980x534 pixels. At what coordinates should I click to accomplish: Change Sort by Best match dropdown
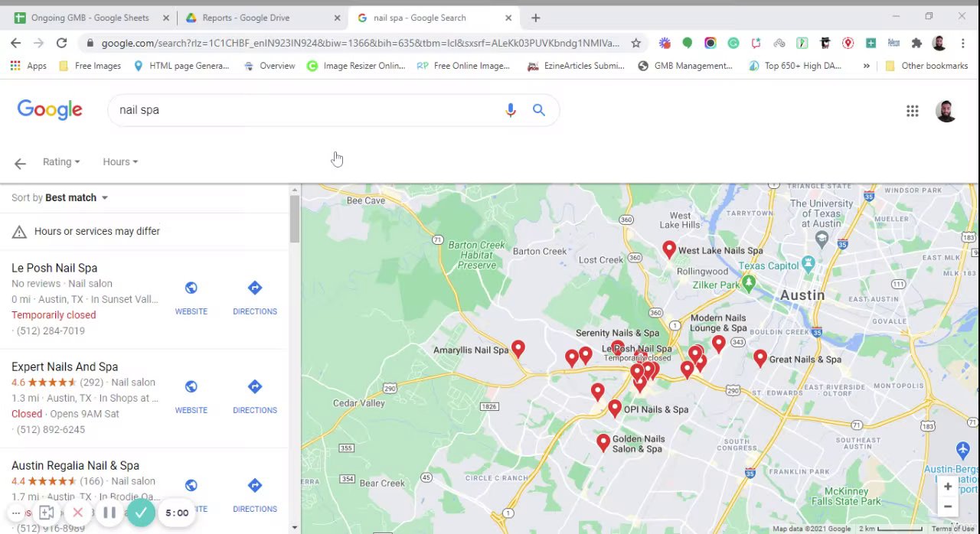77,197
